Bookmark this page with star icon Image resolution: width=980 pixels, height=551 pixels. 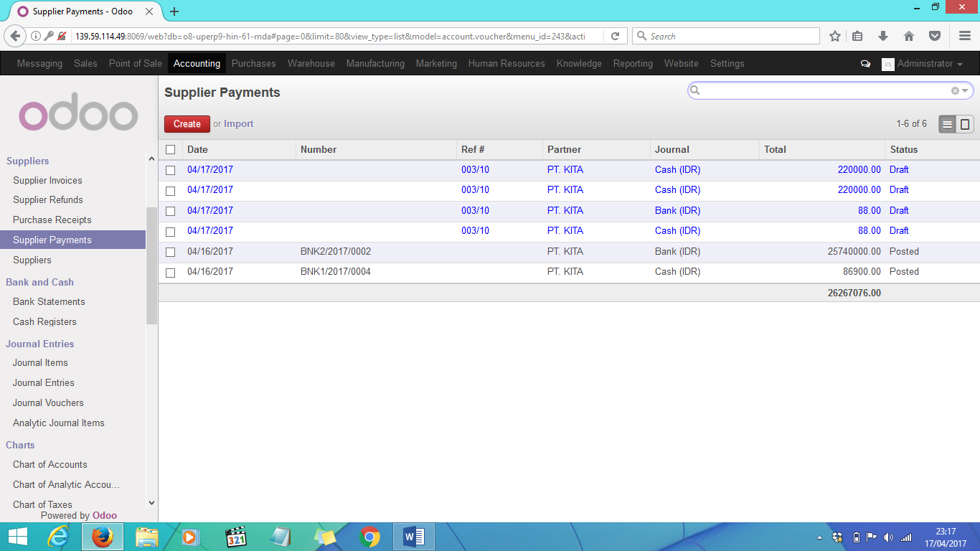(x=835, y=36)
